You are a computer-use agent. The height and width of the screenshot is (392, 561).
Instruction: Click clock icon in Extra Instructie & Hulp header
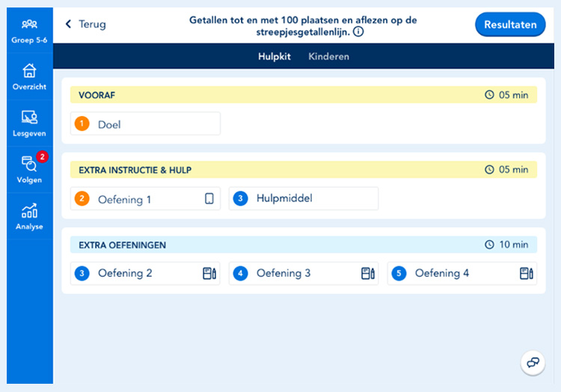pyautogui.click(x=489, y=170)
